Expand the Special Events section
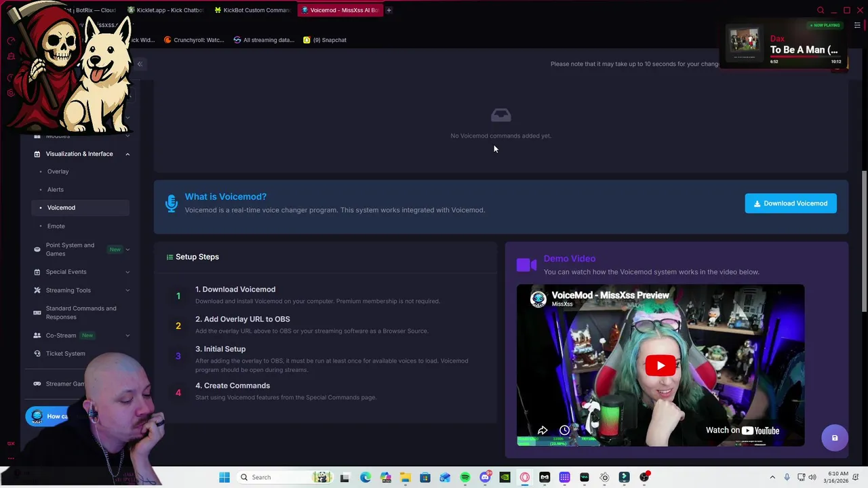 [127, 272]
